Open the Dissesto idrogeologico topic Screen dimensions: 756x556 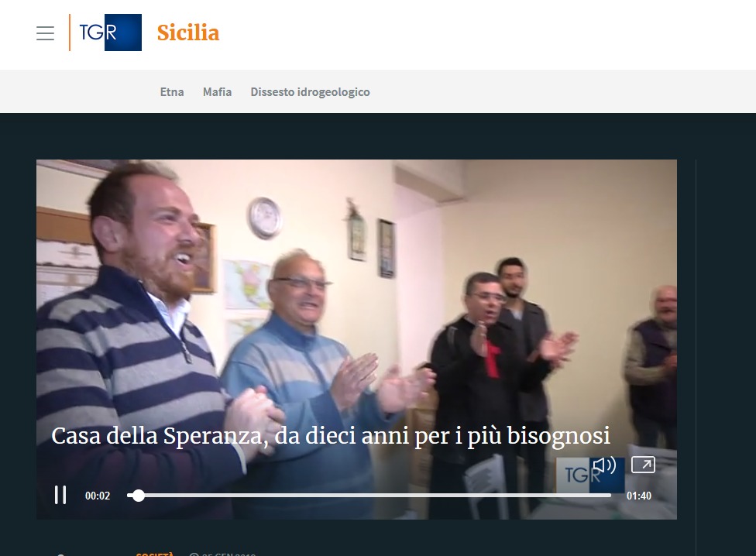[x=310, y=92]
